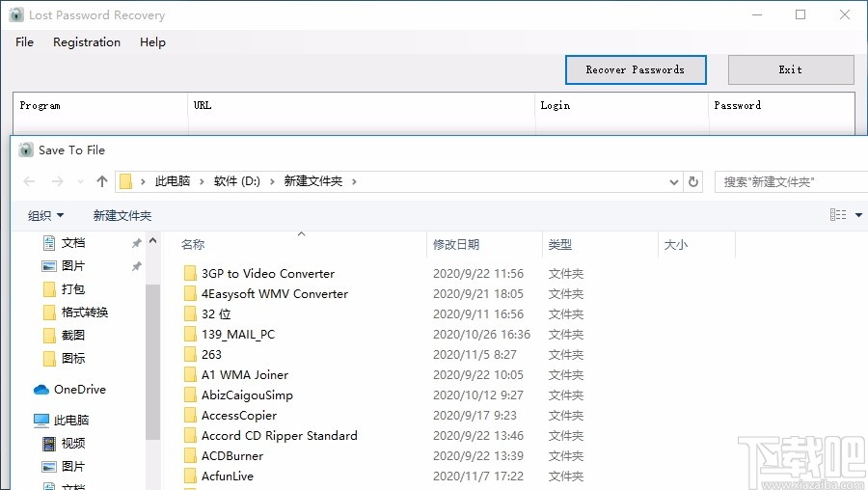Select the 263 folder icon

coord(190,354)
